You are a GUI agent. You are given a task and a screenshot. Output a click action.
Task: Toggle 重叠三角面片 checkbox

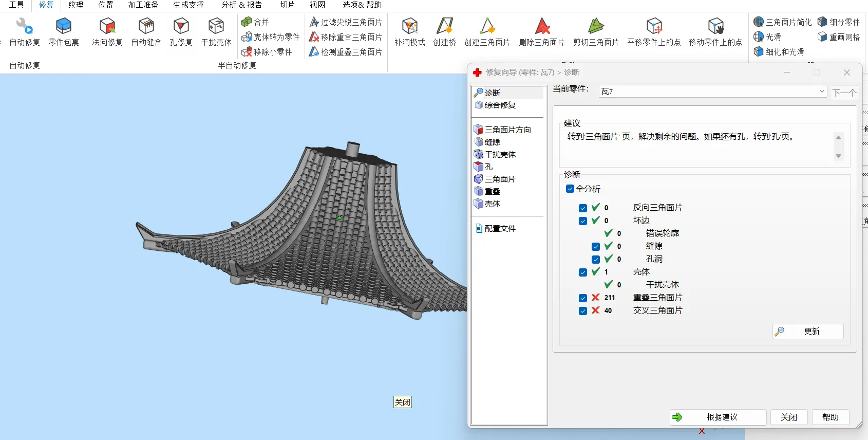583,298
